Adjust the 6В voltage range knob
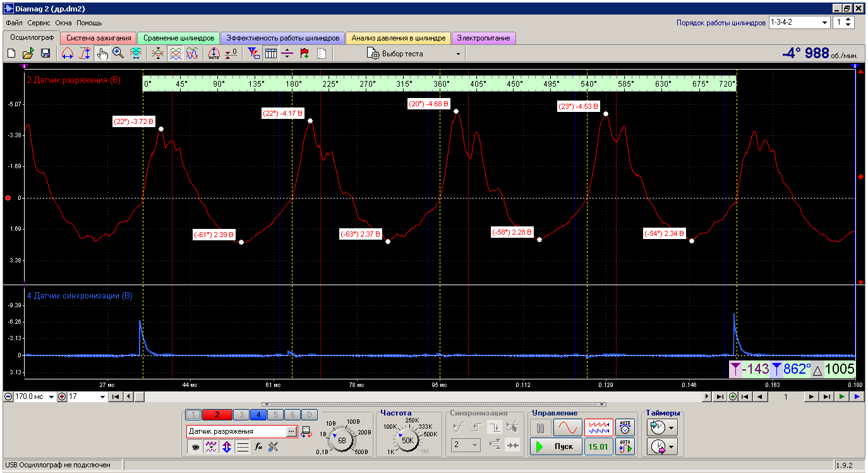The height and width of the screenshot is (473, 868). pos(341,440)
